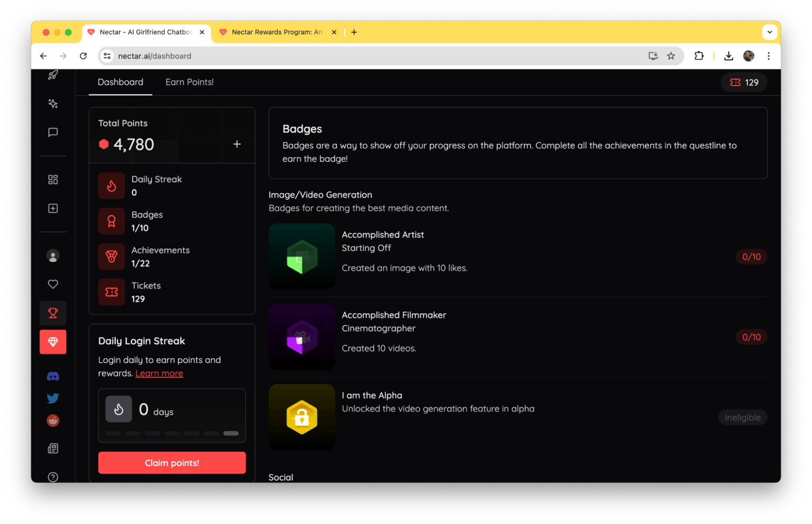This screenshot has height=524, width=812.
Task: Open the rocket icon in sidebar
Action: tap(53, 75)
